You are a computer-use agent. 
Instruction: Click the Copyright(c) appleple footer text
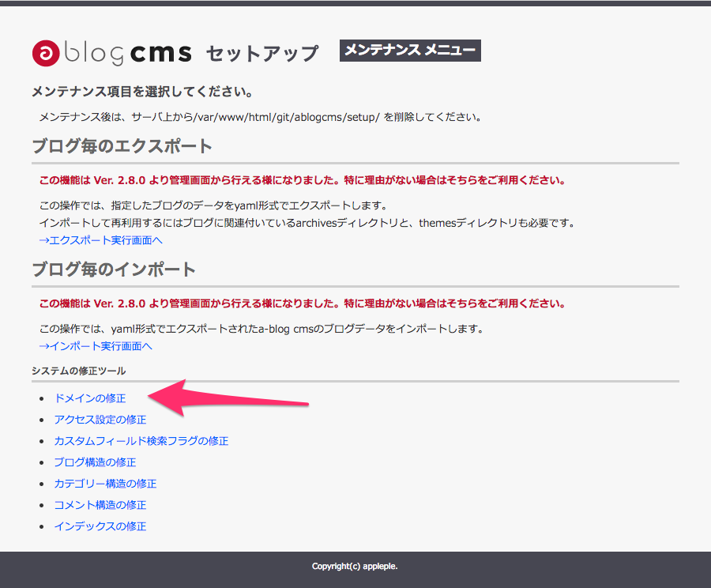click(355, 567)
